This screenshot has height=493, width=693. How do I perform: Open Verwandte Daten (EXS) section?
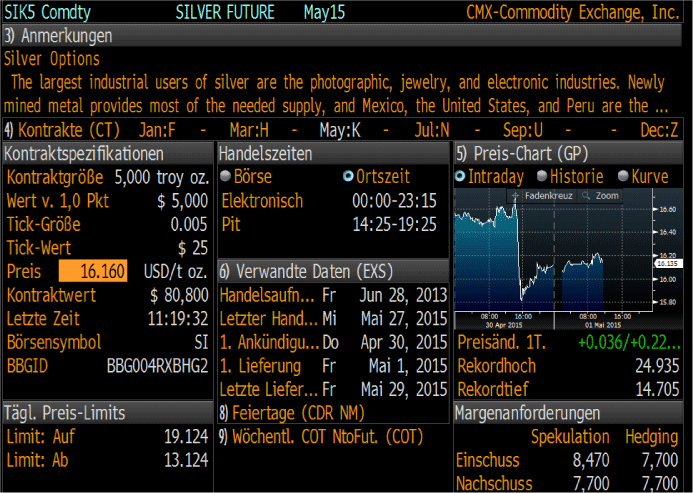click(x=305, y=272)
